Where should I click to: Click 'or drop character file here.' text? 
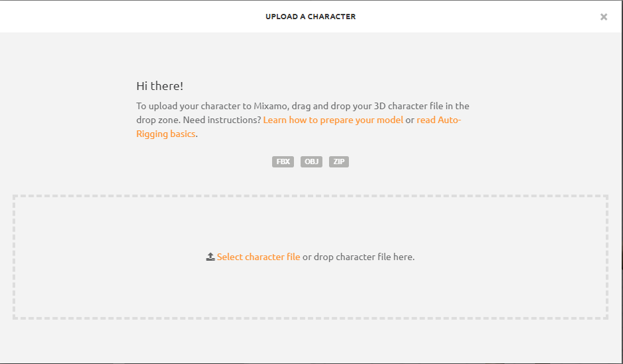click(358, 257)
